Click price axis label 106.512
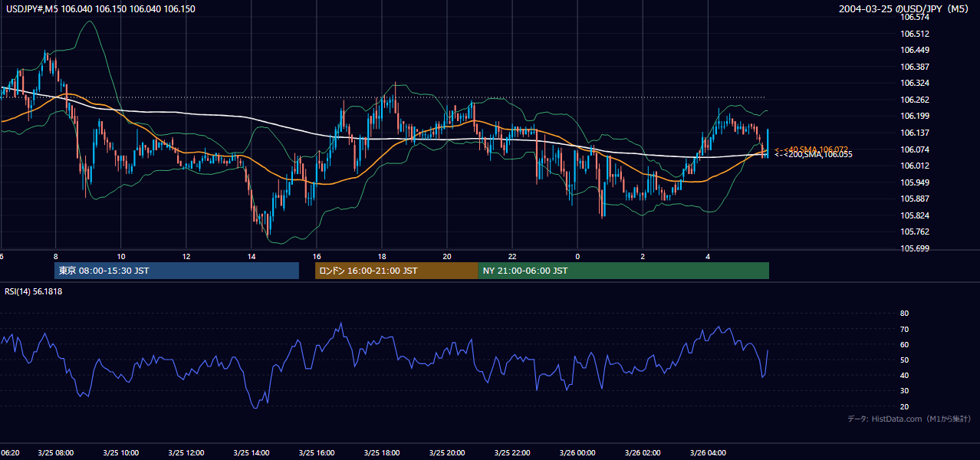The image size is (980, 460). (x=916, y=34)
